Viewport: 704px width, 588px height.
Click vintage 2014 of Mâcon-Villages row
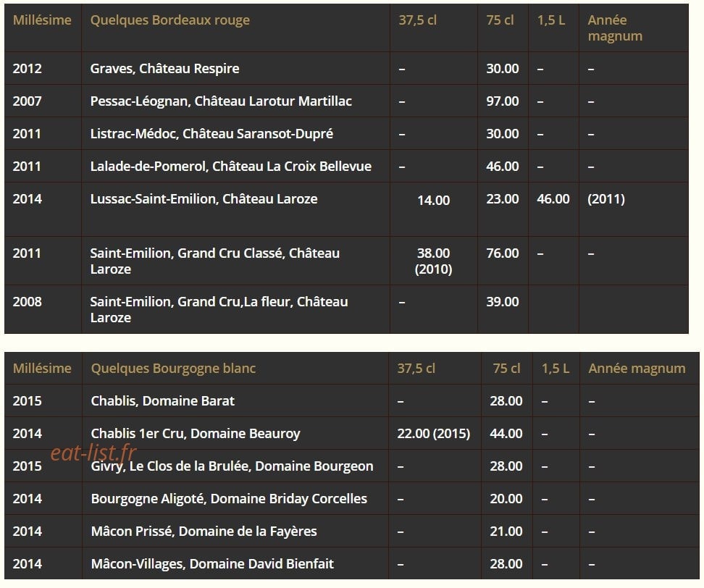tap(27, 564)
